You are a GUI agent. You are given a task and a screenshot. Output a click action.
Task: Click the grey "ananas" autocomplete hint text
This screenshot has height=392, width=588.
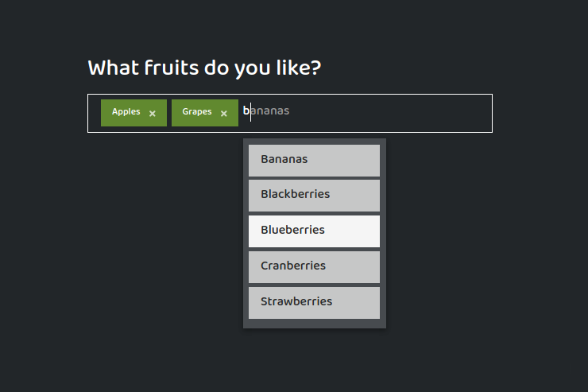[271, 111]
